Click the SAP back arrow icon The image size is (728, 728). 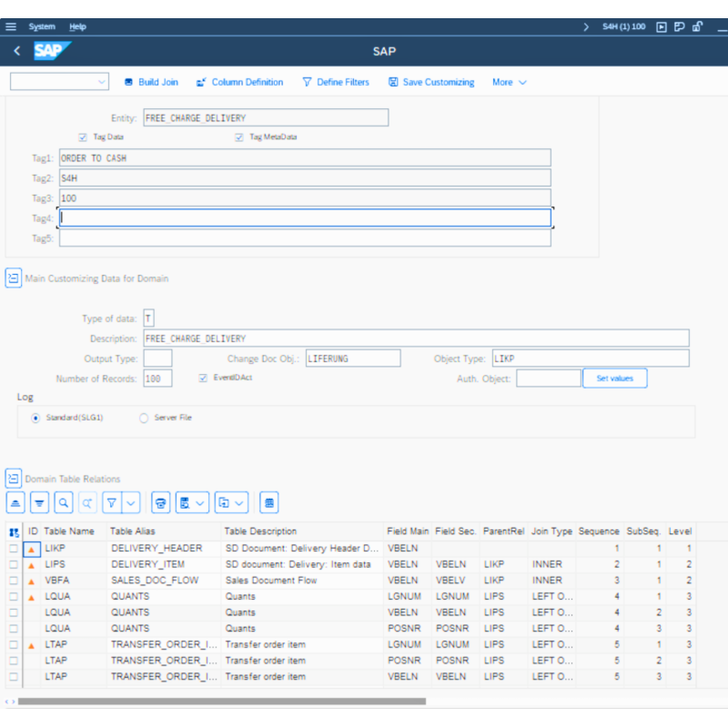[16, 51]
